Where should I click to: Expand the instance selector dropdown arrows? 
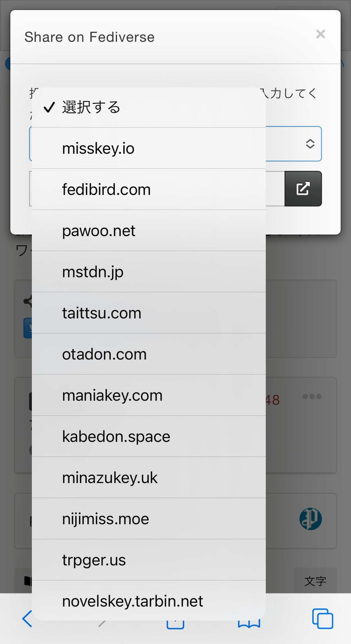point(310,144)
